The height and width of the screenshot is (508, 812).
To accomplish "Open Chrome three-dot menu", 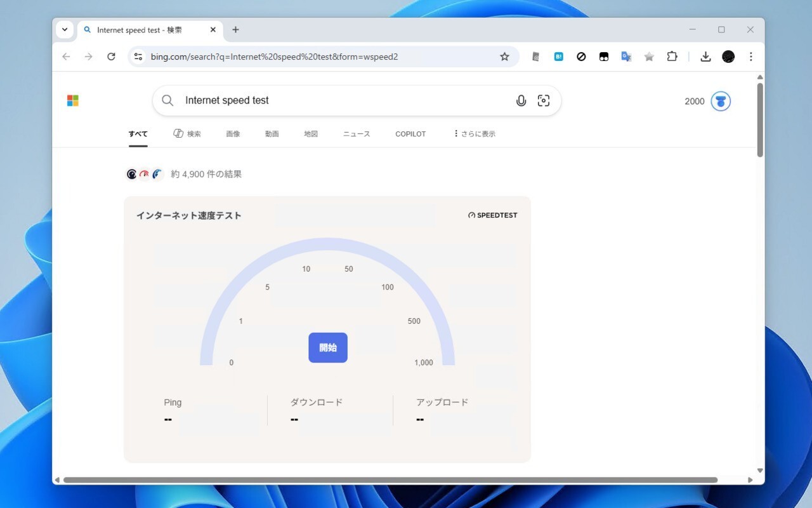I will pyautogui.click(x=750, y=57).
